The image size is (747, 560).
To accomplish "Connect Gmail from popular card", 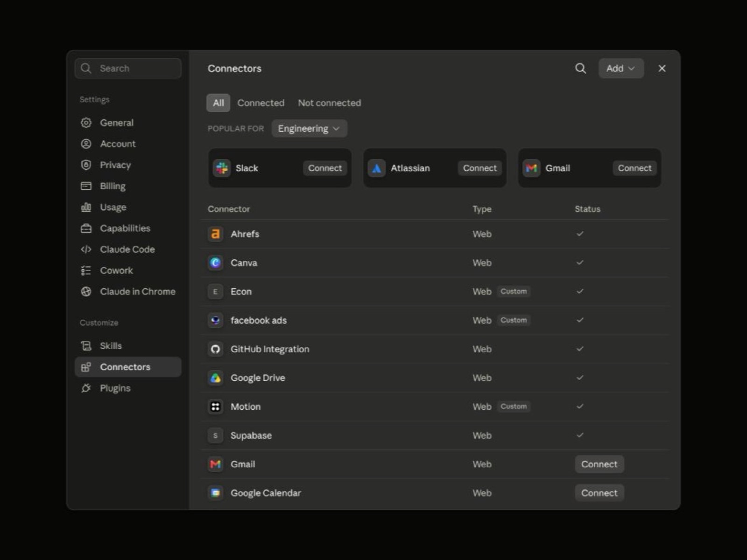I will 634,168.
